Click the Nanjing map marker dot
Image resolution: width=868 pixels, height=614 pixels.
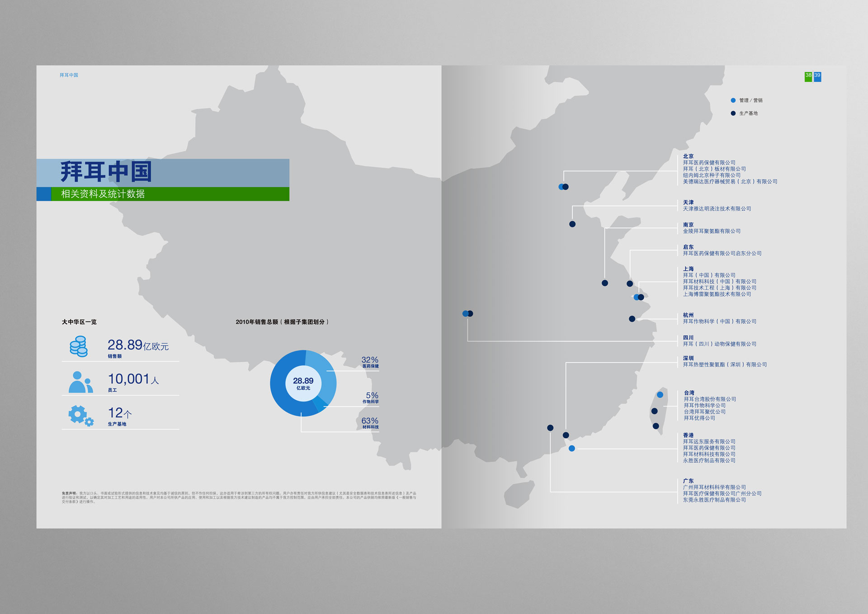pyautogui.click(x=605, y=283)
